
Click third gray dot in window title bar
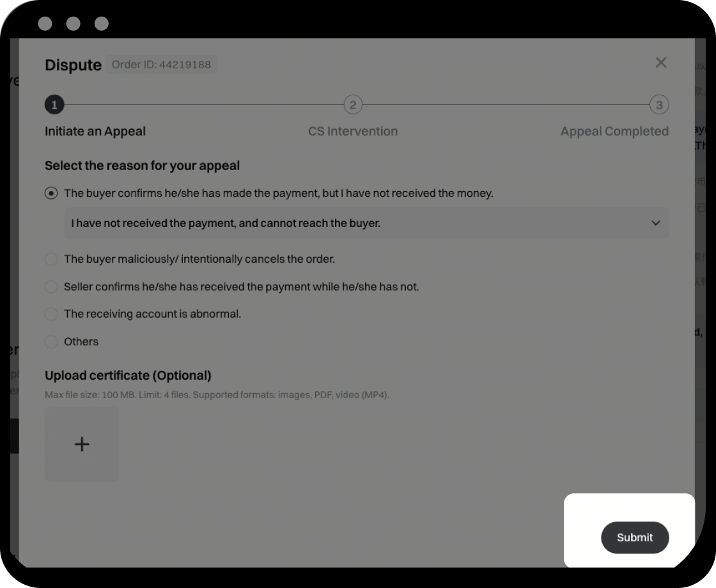tap(102, 23)
